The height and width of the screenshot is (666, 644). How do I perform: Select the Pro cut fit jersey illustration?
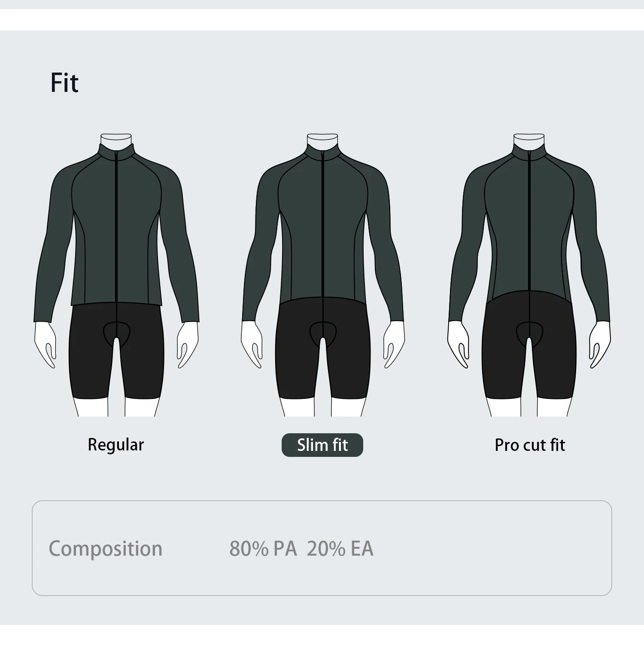click(x=529, y=275)
